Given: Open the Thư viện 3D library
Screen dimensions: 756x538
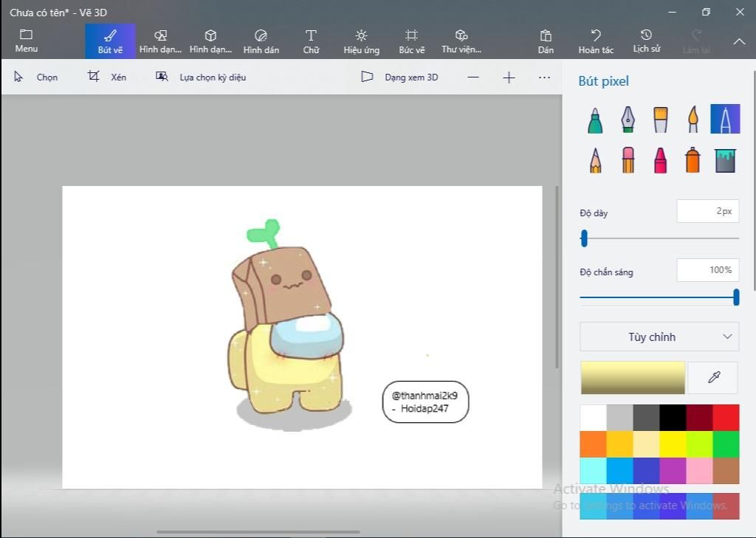Looking at the screenshot, I should [461, 41].
